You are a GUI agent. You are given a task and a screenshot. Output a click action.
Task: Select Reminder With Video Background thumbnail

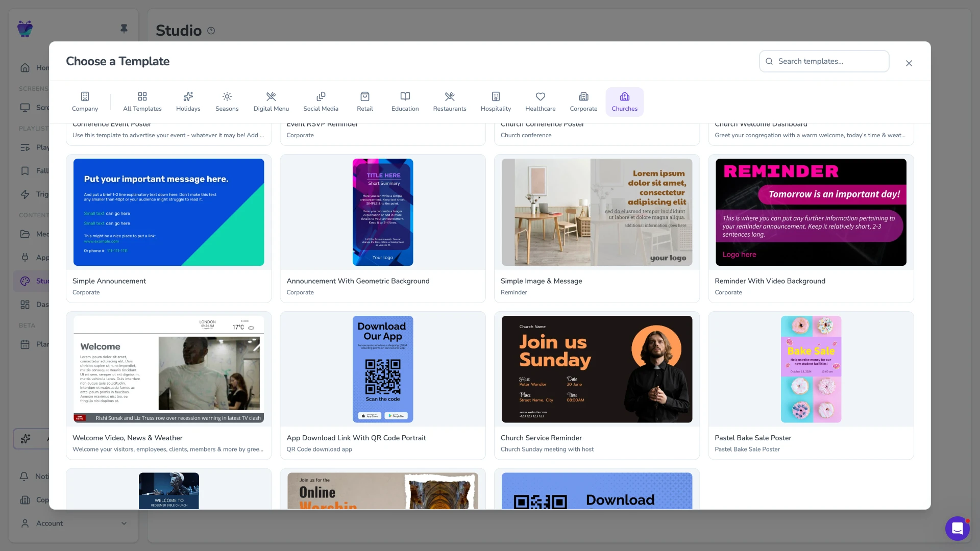coord(811,212)
